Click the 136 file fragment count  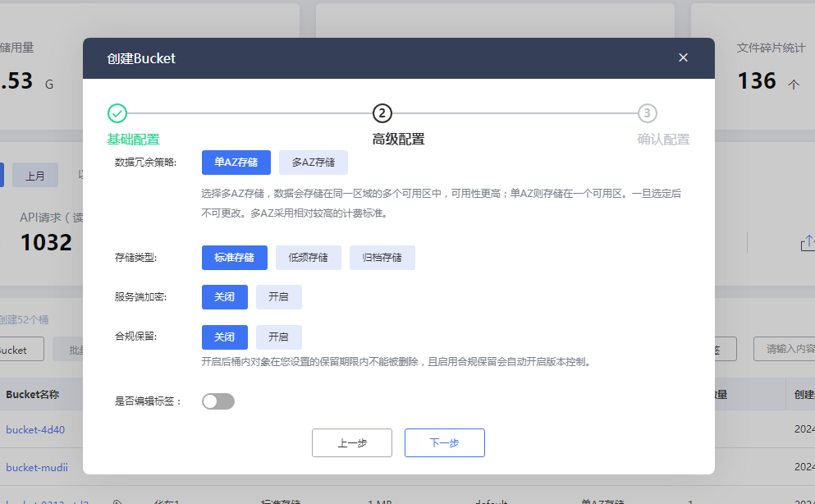pyautogui.click(x=757, y=81)
